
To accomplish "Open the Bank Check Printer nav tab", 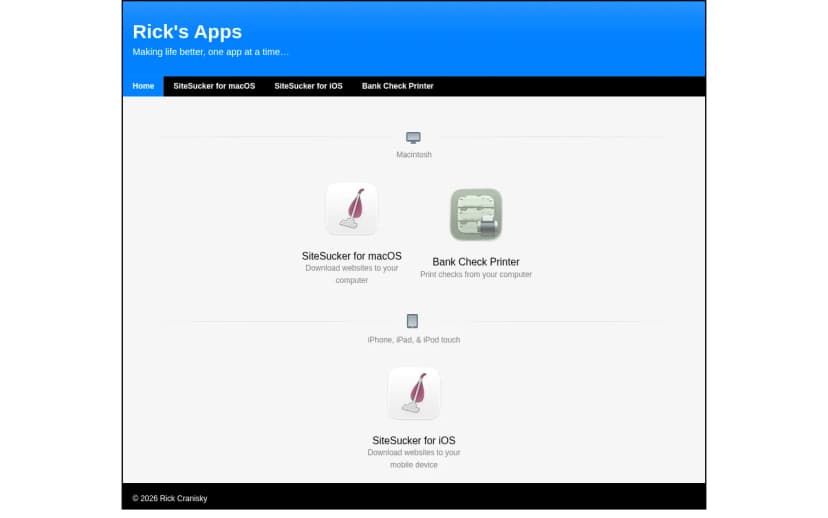I will (398, 86).
